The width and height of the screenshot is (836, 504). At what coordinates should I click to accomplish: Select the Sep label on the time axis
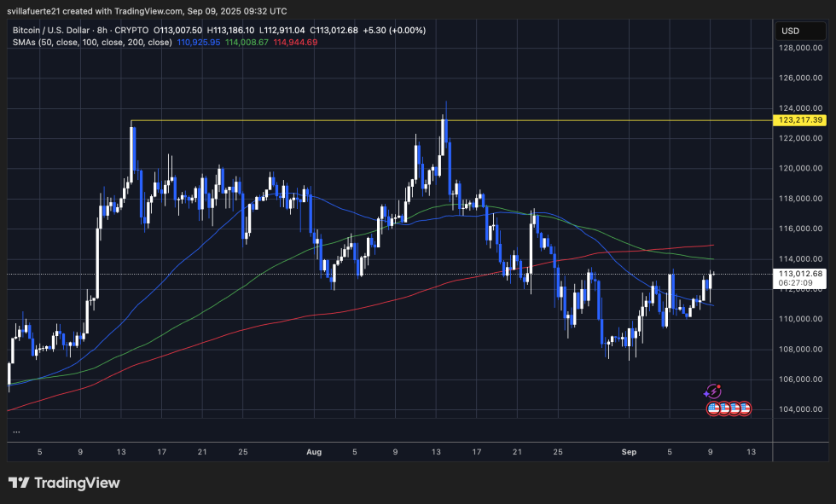click(x=629, y=451)
